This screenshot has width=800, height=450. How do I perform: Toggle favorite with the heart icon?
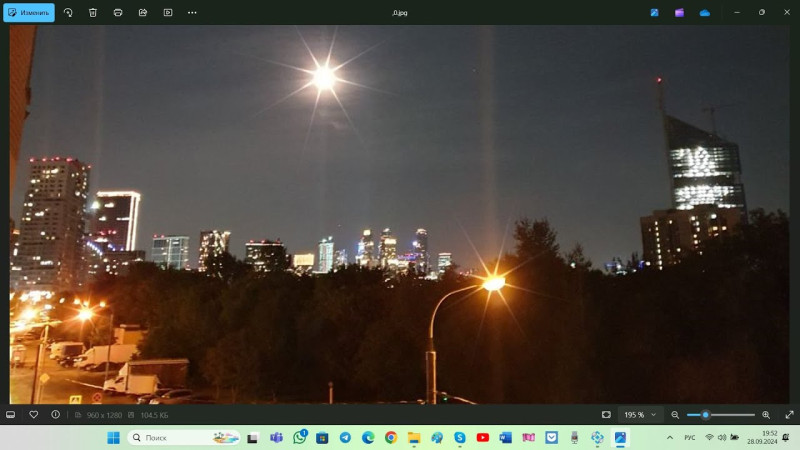point(33,414)
